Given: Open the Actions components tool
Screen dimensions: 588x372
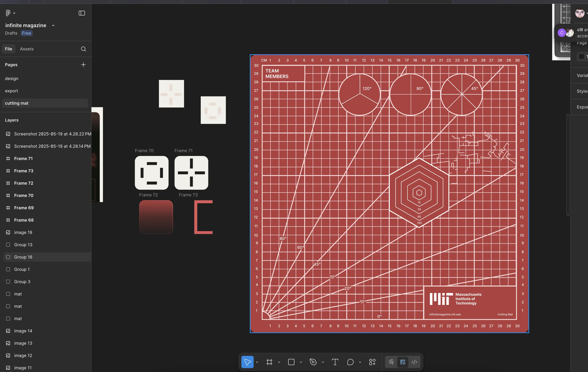Looking at the screenshot, I should (x=372, y=362).
